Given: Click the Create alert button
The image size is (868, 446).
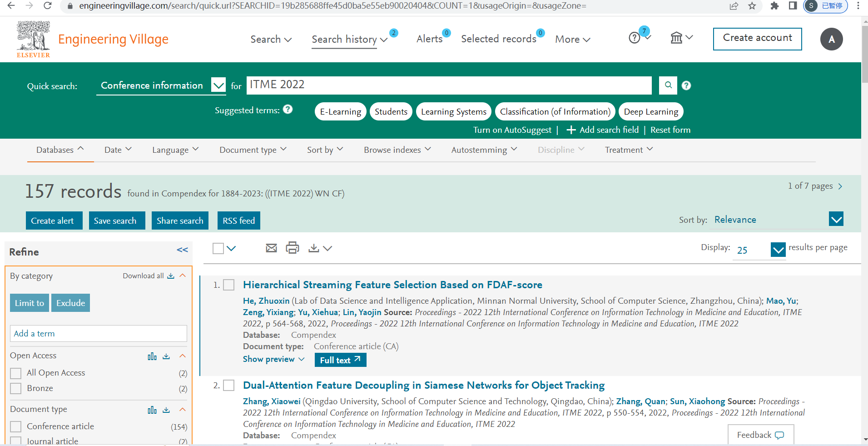Looking at the screenshot, I should click(54, 220).
